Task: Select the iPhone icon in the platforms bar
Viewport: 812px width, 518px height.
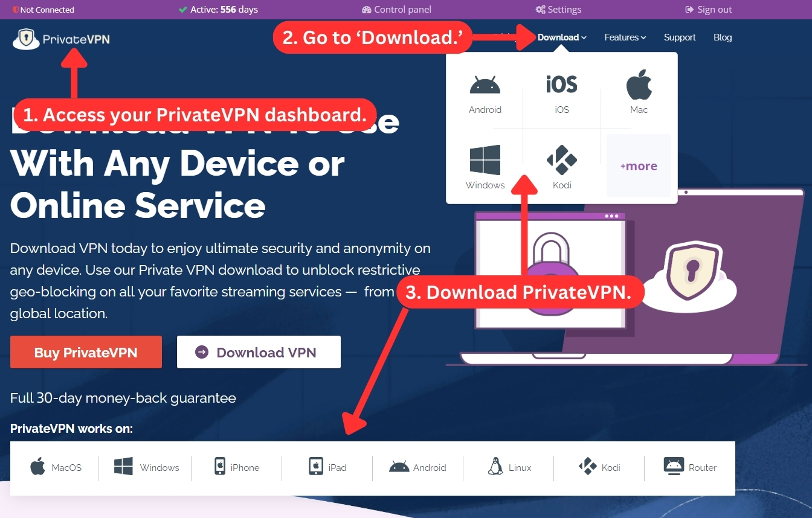Action: click(220, 467)
